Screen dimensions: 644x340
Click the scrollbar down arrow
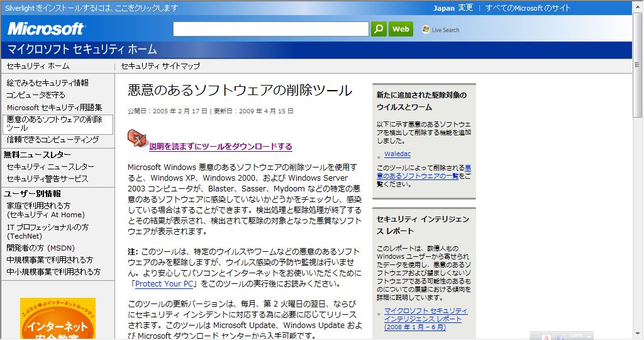coord(638,334)
